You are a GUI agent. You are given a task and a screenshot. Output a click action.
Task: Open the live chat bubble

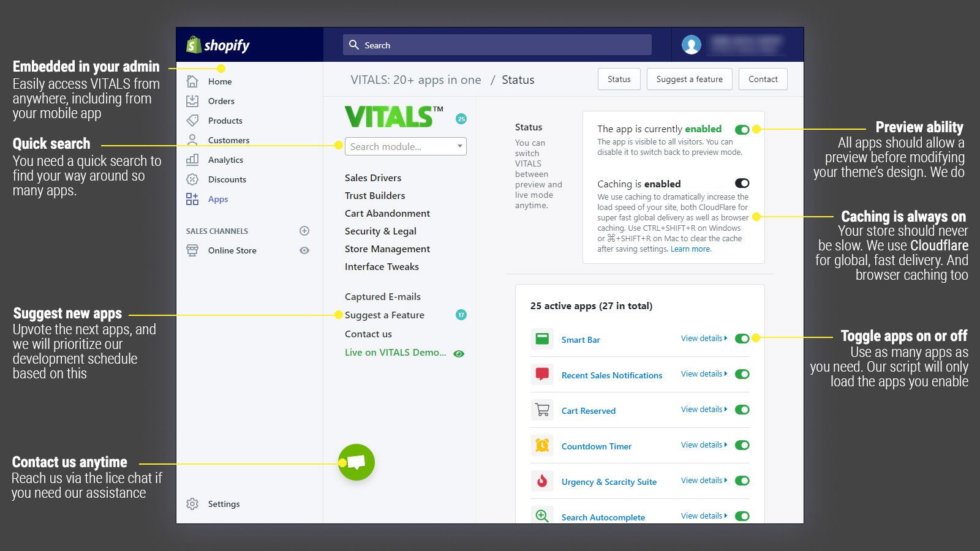[x=356, y=462]
